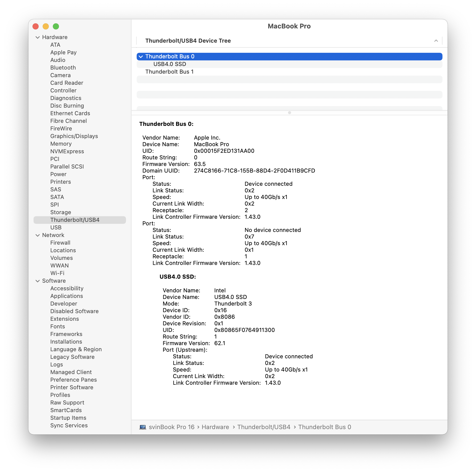Collapse the Thunderbolt Bus 0 disclosure arrow

(141, 57)
